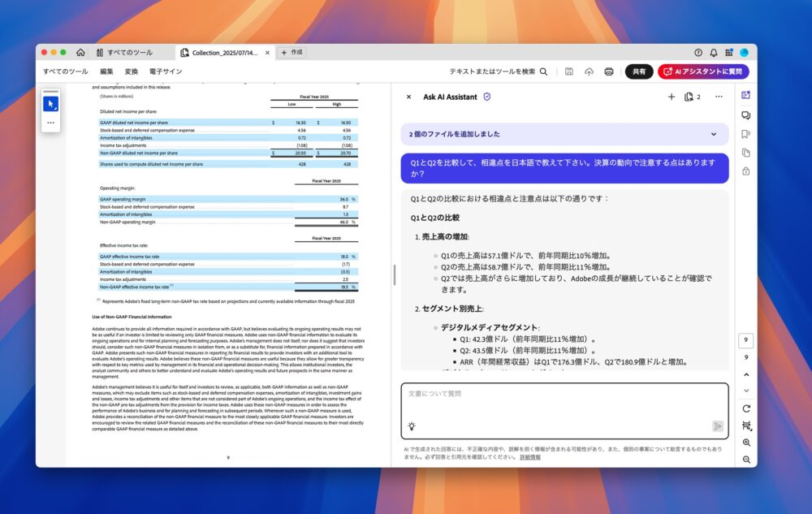This screenshot has width=812, height=514.
Task: Close the Ask AI Assistant panel
Action: pos(408,97)
